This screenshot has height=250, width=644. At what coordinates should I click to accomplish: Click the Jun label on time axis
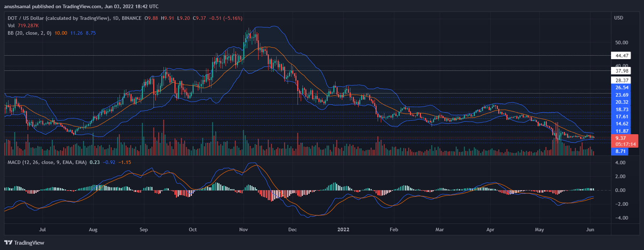pos(590,229)
